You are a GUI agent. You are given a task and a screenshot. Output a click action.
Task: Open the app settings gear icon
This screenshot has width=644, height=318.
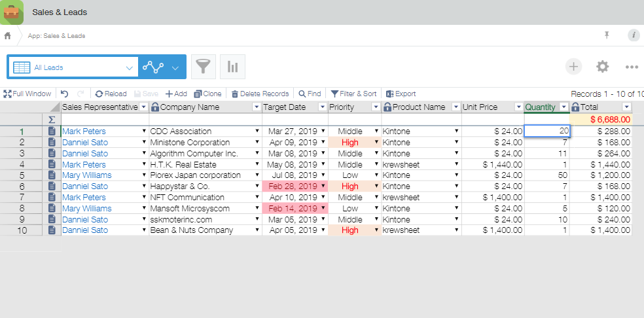[x=602, y=66]
